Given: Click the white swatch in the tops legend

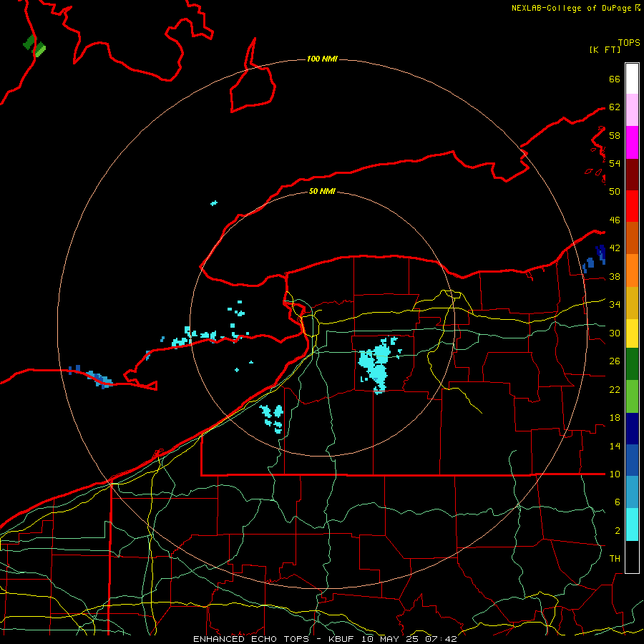Looking at the screenshot, I should point(632,79).
